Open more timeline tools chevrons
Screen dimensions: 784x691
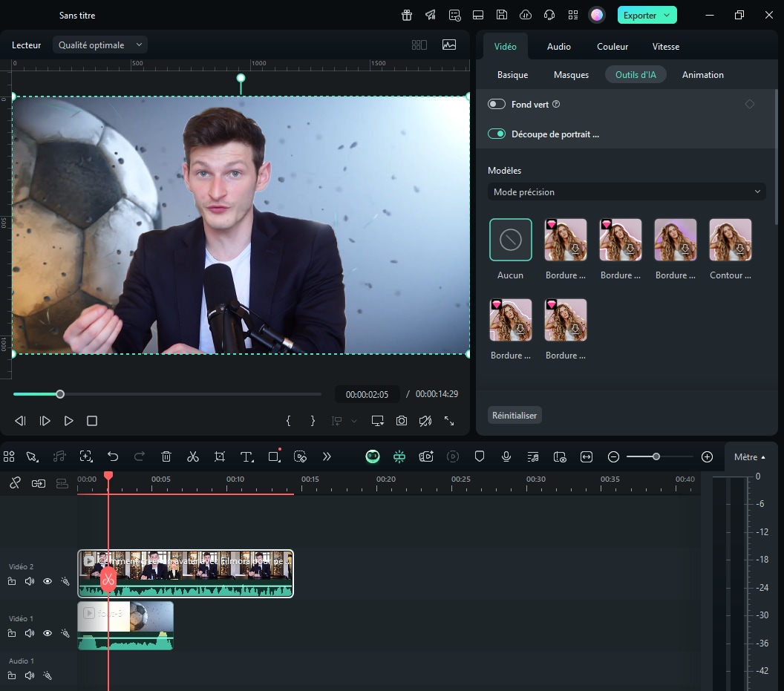coord(327,456)
